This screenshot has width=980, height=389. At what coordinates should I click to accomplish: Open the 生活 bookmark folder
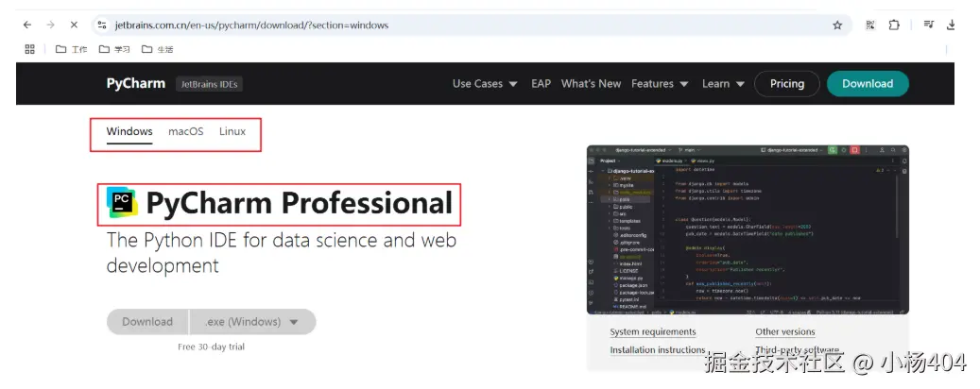157,49
